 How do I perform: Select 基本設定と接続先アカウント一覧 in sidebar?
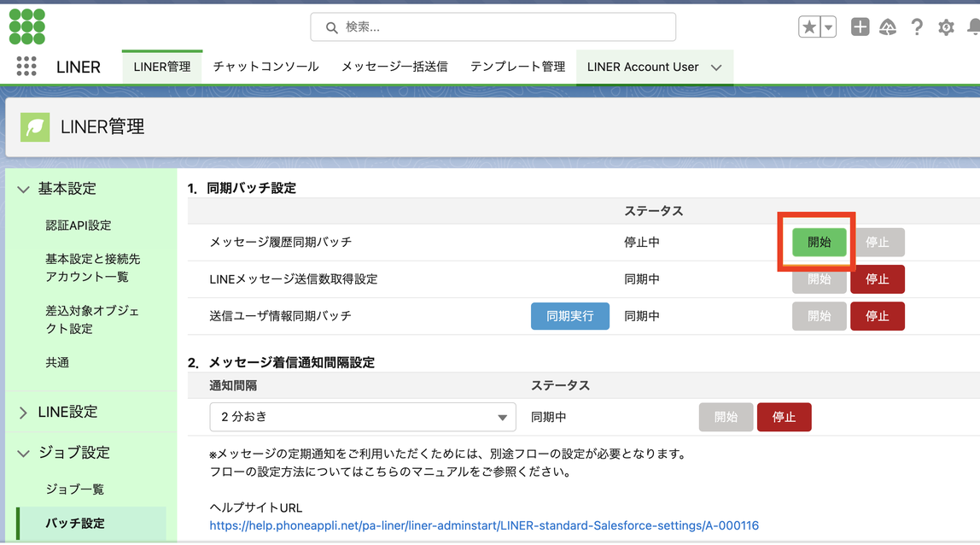[92, 268]
